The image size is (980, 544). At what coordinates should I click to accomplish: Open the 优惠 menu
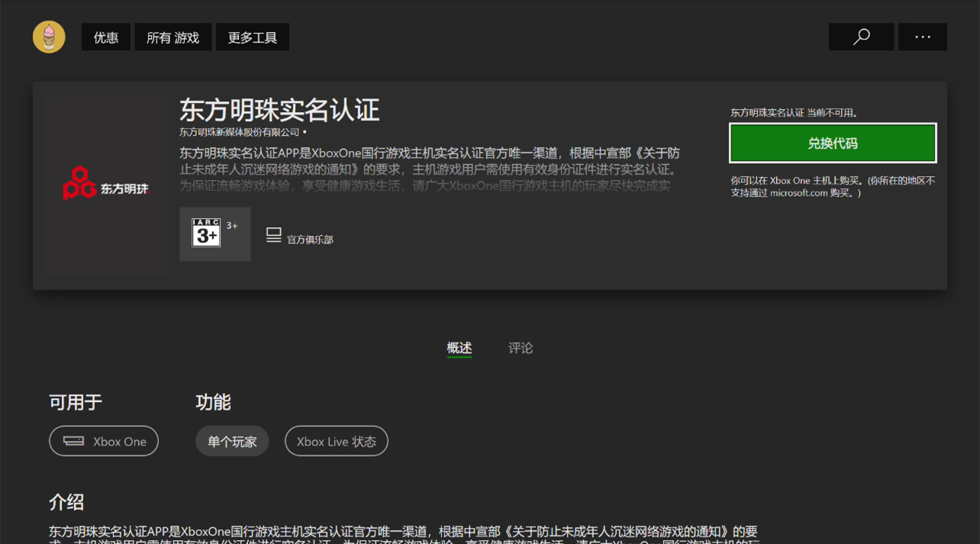106,37
